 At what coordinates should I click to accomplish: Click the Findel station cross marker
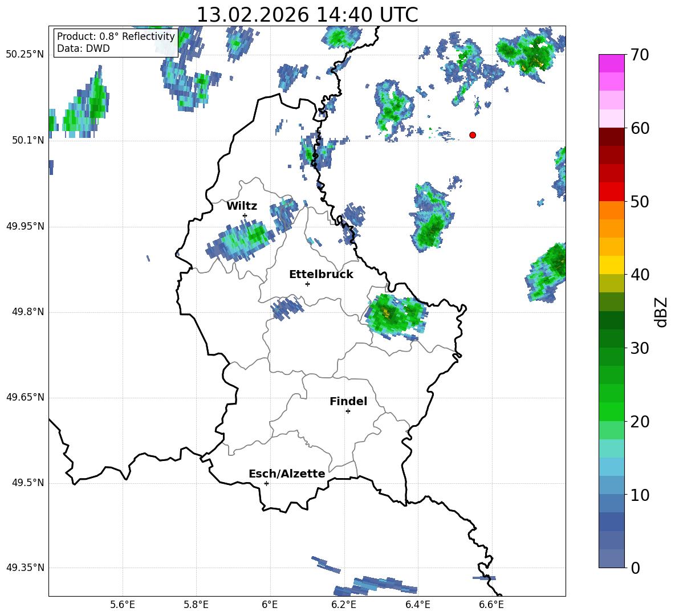[348, 411]
